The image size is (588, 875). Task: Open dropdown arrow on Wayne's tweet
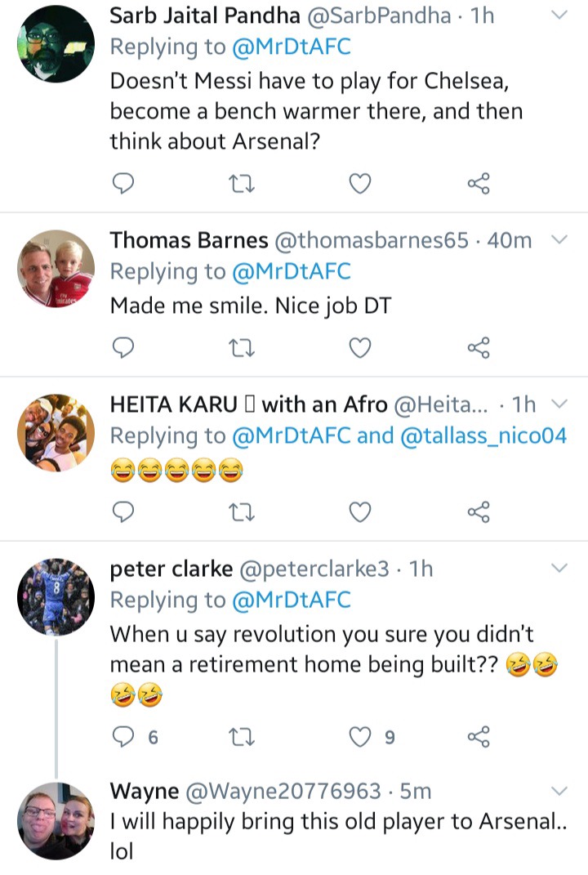559,791
